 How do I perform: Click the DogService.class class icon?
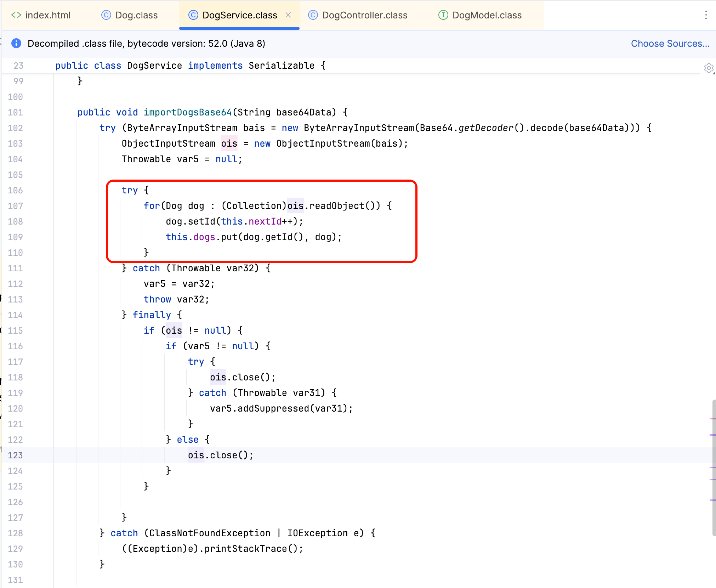pyautogui.click(x=193, y=15)
